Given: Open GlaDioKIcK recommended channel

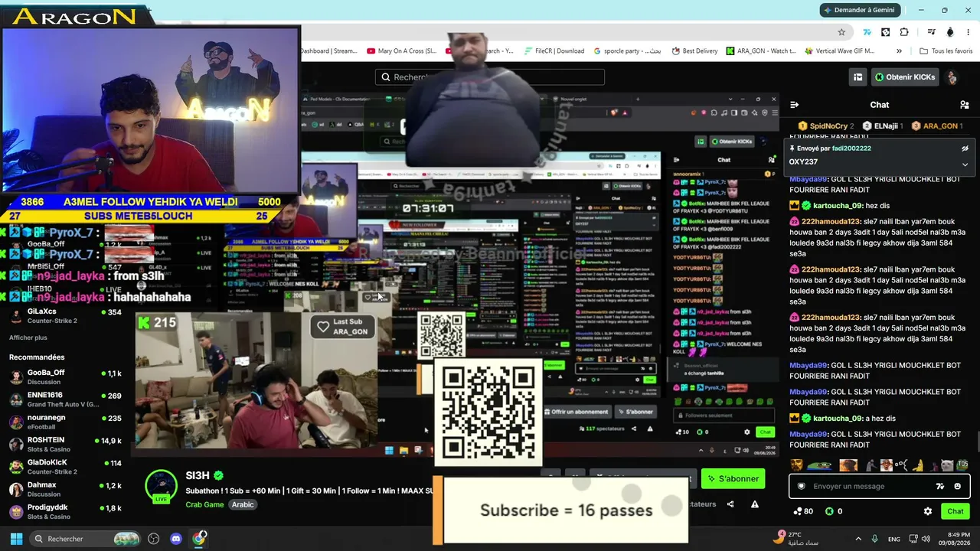Looking at the screenshot, I should click(65, 467).
